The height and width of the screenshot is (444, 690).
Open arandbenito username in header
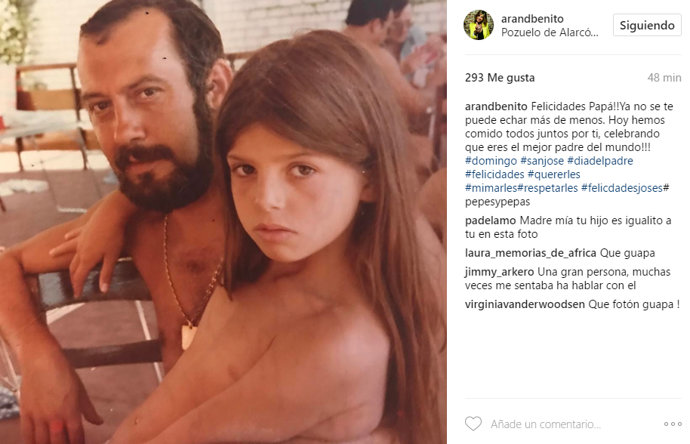click(532, 18)
